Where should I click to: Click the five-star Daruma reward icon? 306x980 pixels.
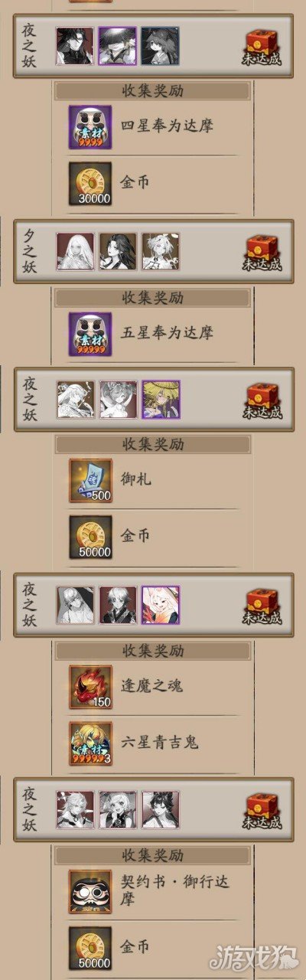pos(90,333)
